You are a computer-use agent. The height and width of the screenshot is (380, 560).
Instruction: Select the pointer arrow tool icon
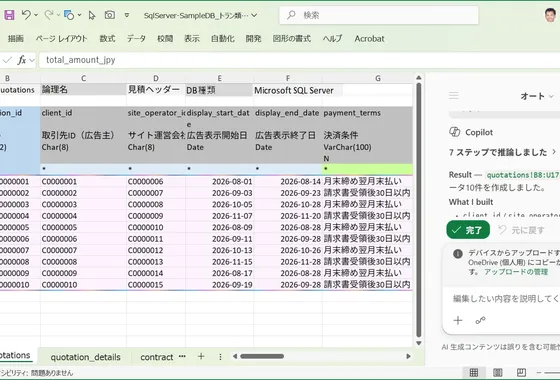[92, 15]
